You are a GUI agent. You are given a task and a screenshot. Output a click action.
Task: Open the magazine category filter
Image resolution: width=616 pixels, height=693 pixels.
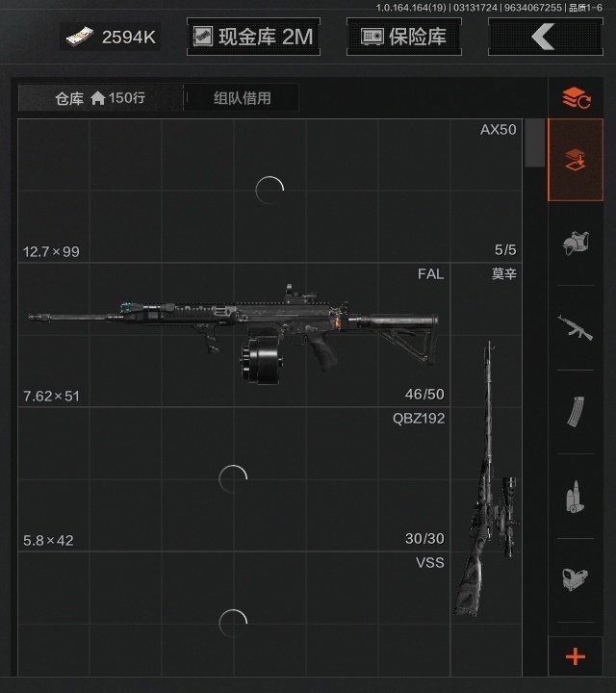click(576, 412)
